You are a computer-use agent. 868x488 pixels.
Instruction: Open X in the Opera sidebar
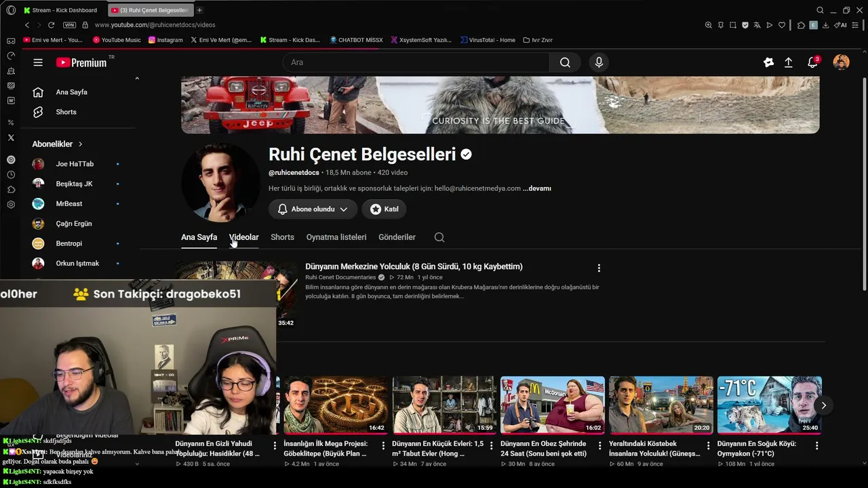(x=11, y=138)
